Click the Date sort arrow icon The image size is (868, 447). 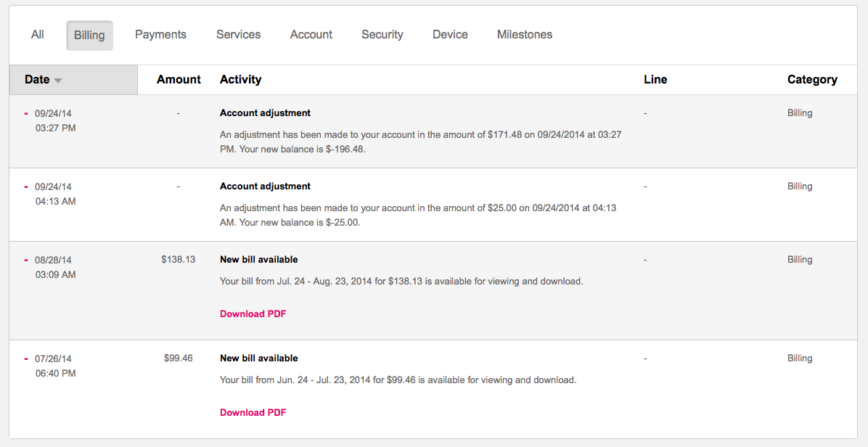[58, 81]
